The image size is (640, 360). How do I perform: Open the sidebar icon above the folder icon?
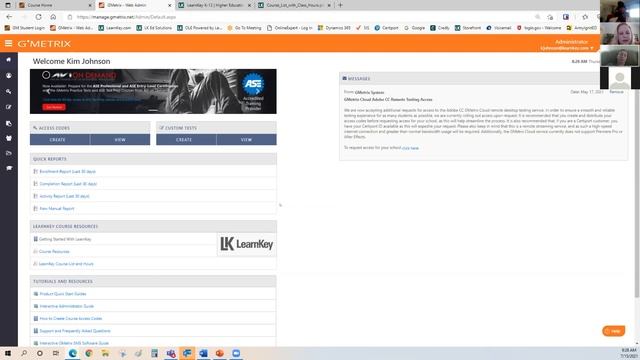(x=9, y=138)
